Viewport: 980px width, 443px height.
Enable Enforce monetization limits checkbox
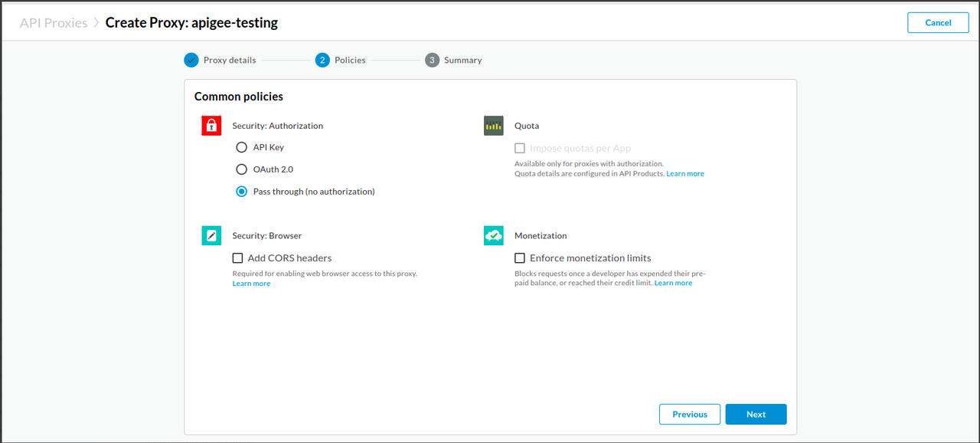point(520,258)
